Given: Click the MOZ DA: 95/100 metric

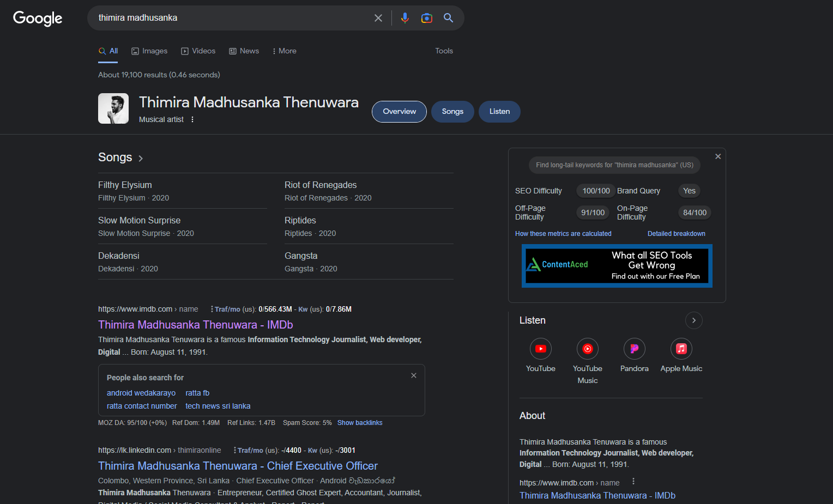Looking at the screenshot, I should (x=132, y=423).
